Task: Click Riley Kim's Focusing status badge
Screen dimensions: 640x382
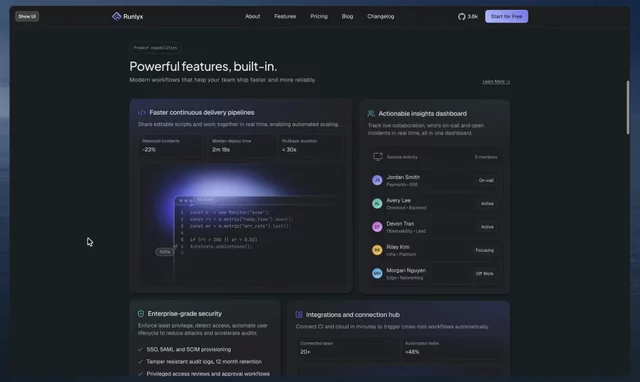Action: [484, 250]
